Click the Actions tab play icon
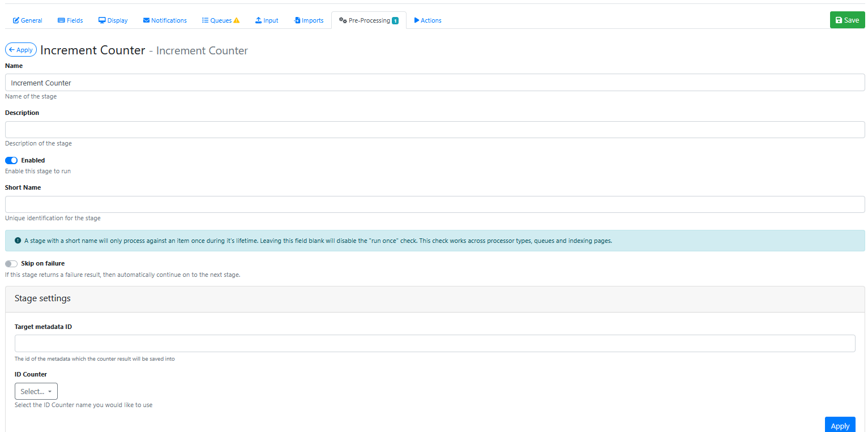868x432 pixels. click(x=417, y=20)
